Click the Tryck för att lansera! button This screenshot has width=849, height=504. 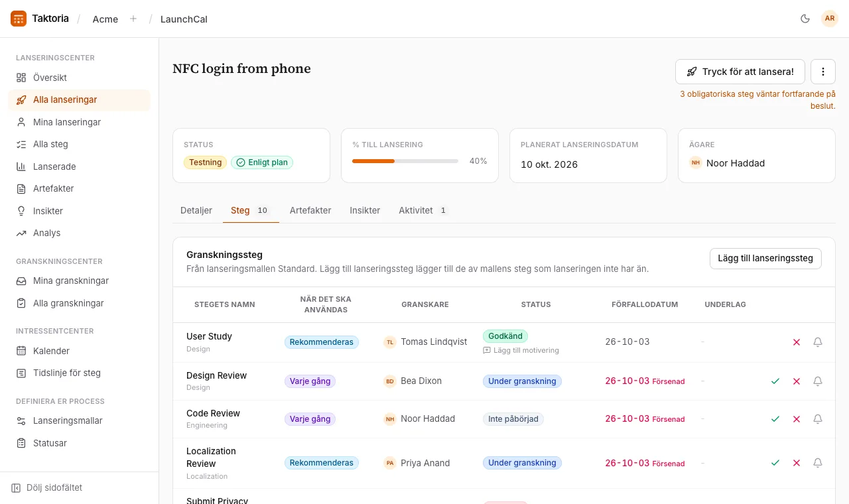[x=740, y=72]
